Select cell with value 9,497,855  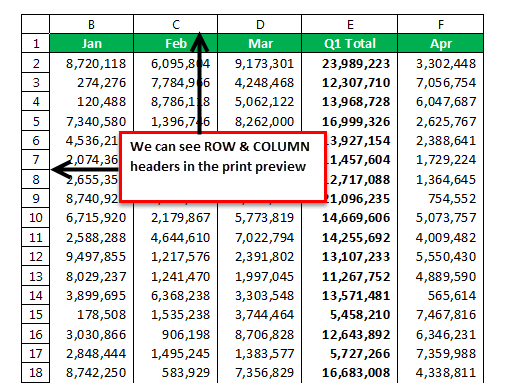[91, 256]
